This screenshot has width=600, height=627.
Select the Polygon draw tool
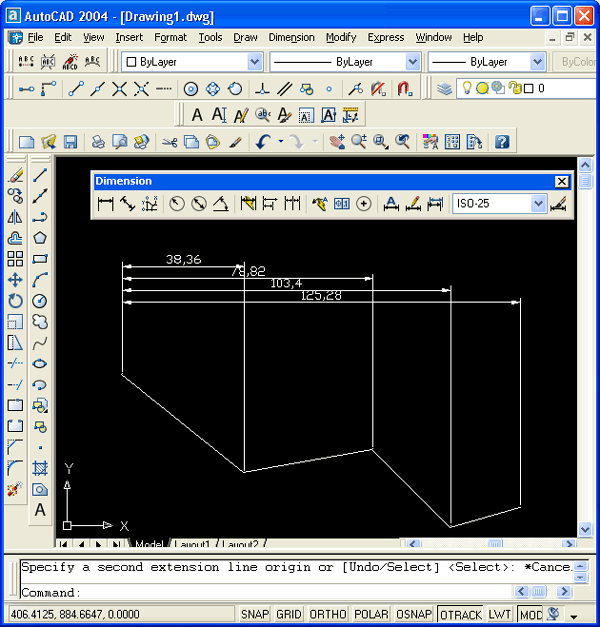(40, 237)
